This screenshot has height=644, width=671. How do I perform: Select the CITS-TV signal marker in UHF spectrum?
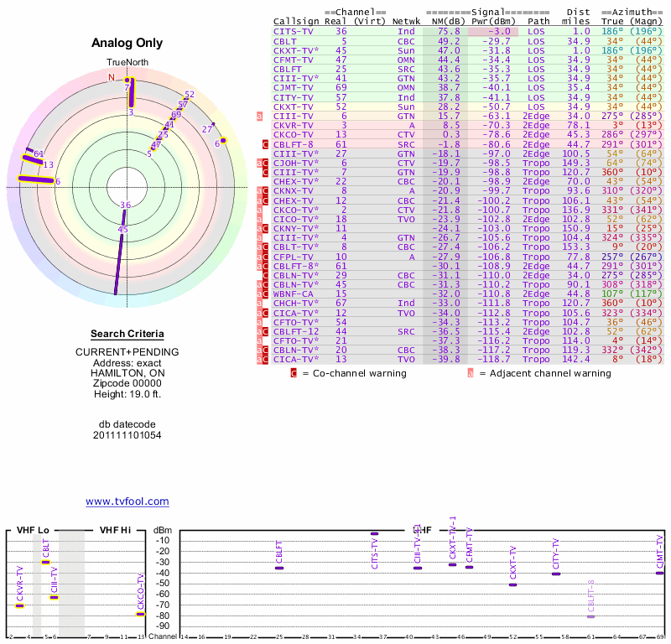tap(374, 533)
